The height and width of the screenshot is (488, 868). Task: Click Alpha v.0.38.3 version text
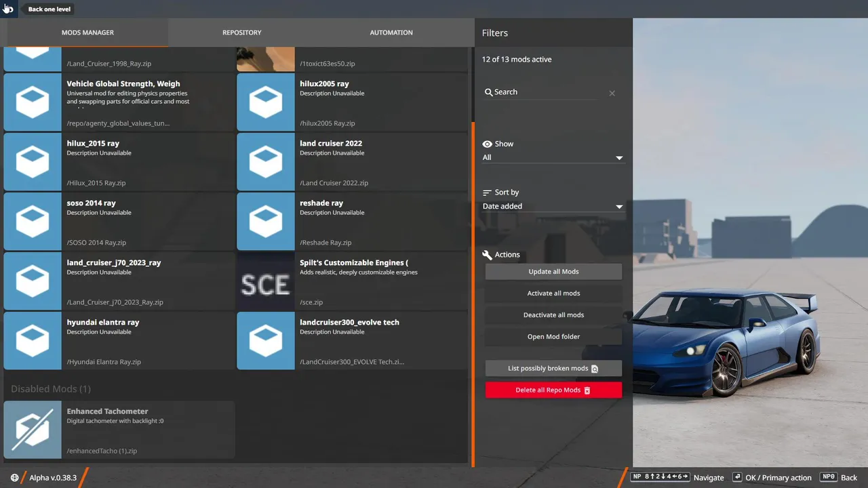53,478
